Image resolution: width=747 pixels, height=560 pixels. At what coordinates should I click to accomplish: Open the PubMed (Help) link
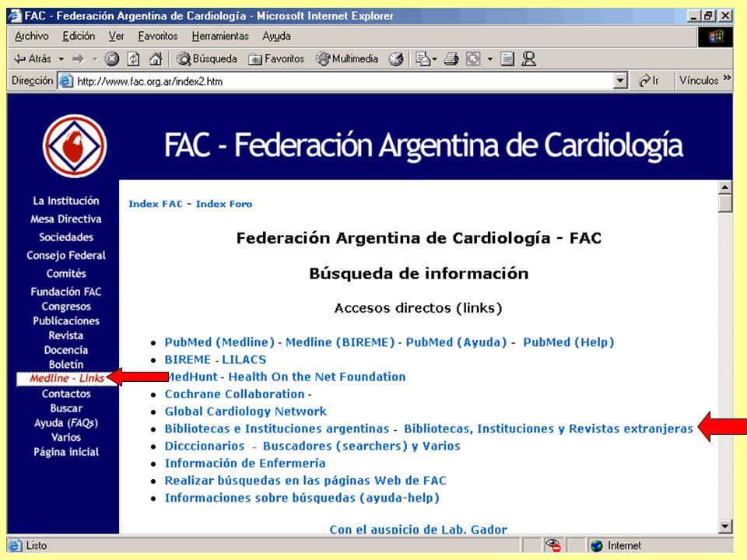pos(569,342)
